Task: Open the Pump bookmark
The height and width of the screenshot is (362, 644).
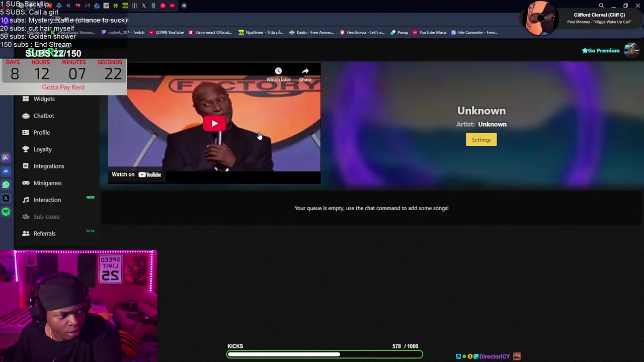Action: [x=399, y=33]
